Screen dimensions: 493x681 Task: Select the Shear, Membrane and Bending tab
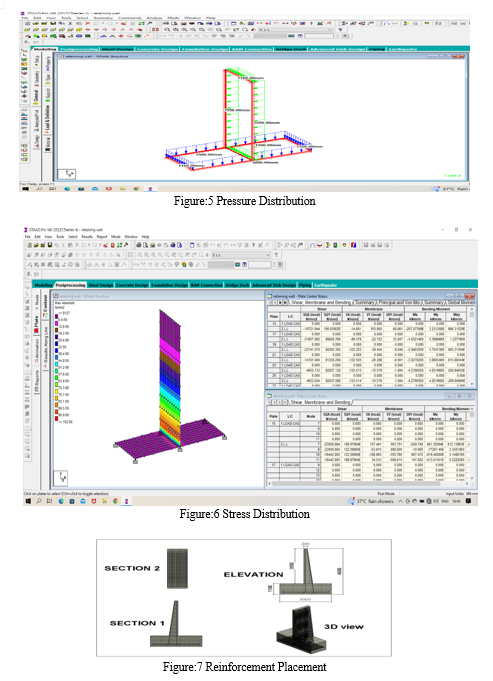click(x=321, y=302)
